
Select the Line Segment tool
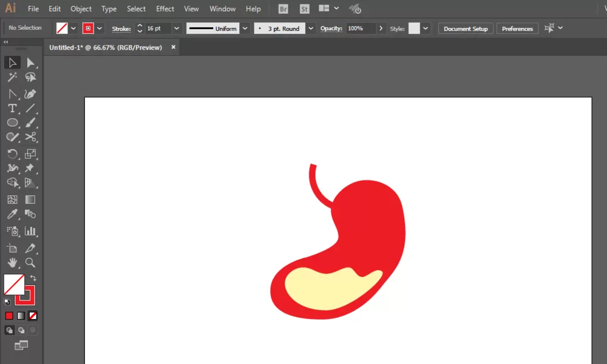pyautogui.click(x=30, y=109)
